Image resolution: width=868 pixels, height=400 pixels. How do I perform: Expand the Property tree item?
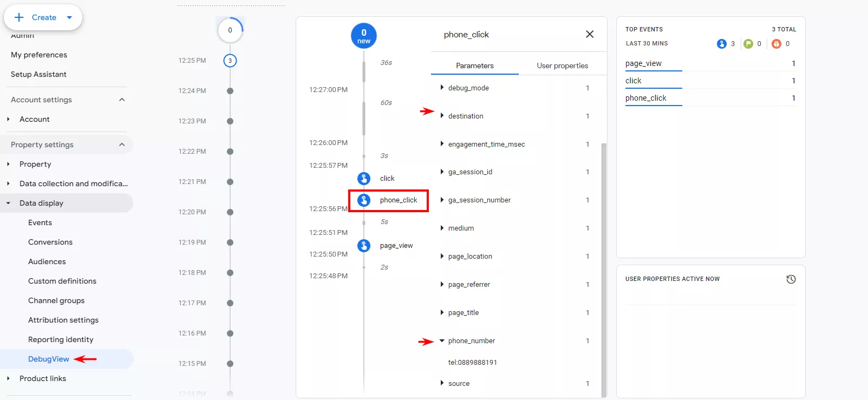[8, 164]
